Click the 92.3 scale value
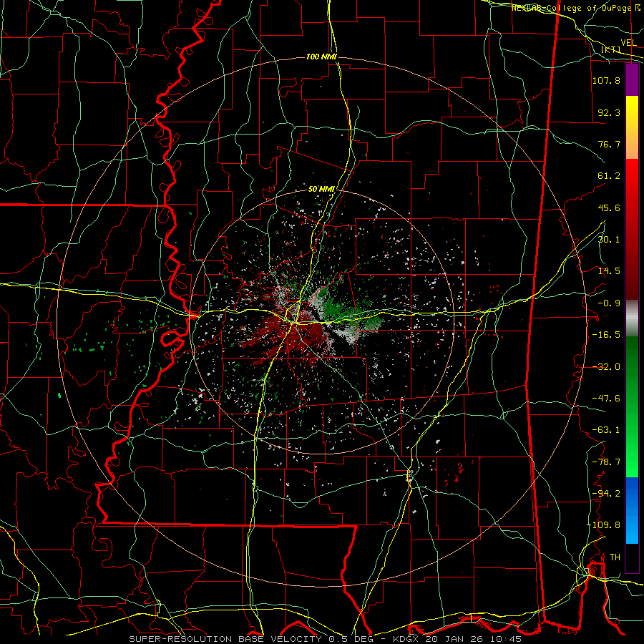The width and height of the screenshot is (644, 644). [609, 112]
